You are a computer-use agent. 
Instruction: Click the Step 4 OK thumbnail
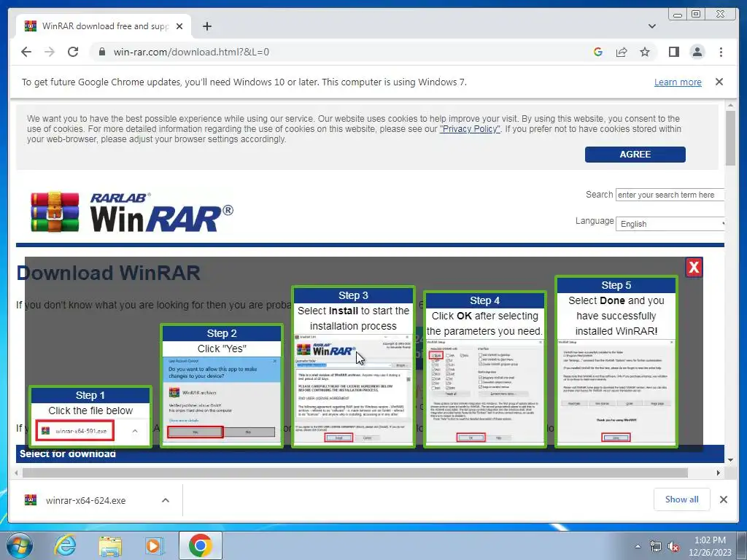tap(484, 370)
